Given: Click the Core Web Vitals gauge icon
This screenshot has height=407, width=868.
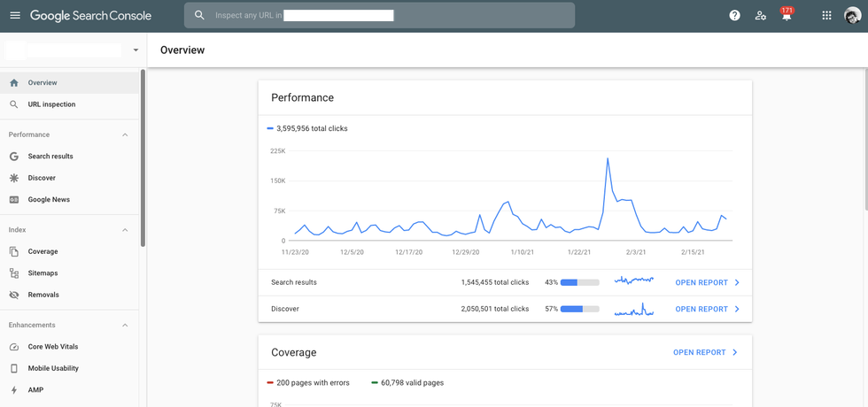Looking at the screenshot, I should tap(14, 347).
